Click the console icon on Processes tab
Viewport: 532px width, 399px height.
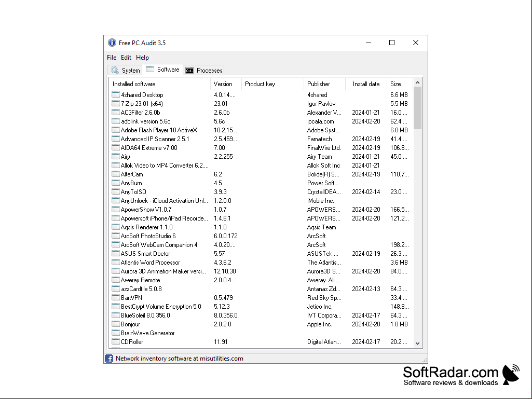point(189,71)
